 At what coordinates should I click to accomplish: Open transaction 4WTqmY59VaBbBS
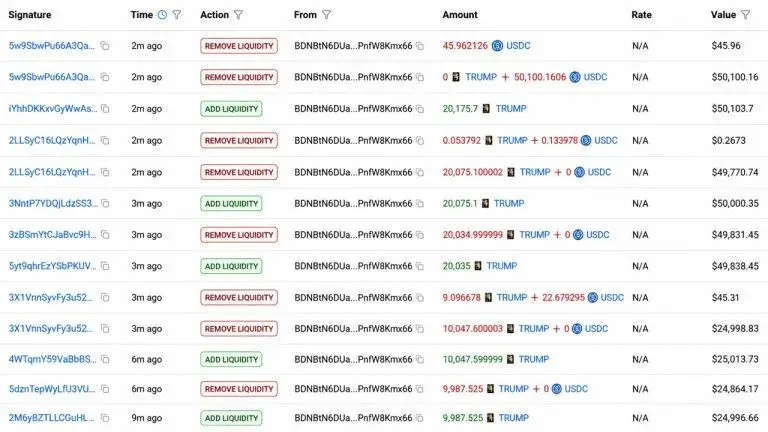(52, 359)
